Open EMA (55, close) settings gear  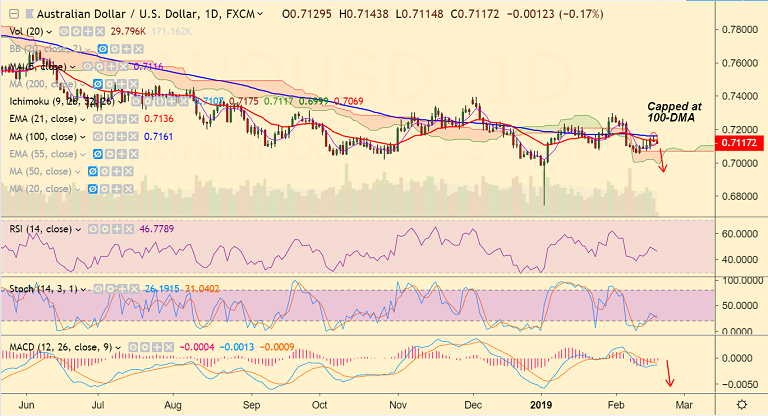pos(110,154)
